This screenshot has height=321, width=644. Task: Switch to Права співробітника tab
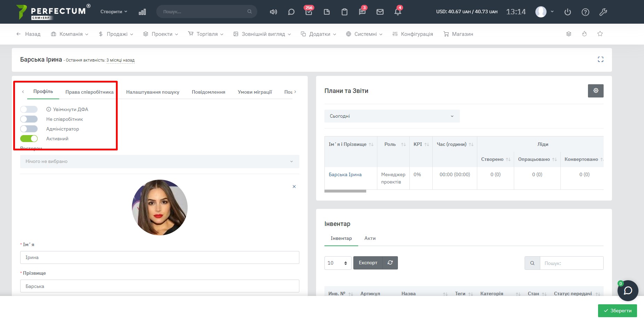(89, 92)
